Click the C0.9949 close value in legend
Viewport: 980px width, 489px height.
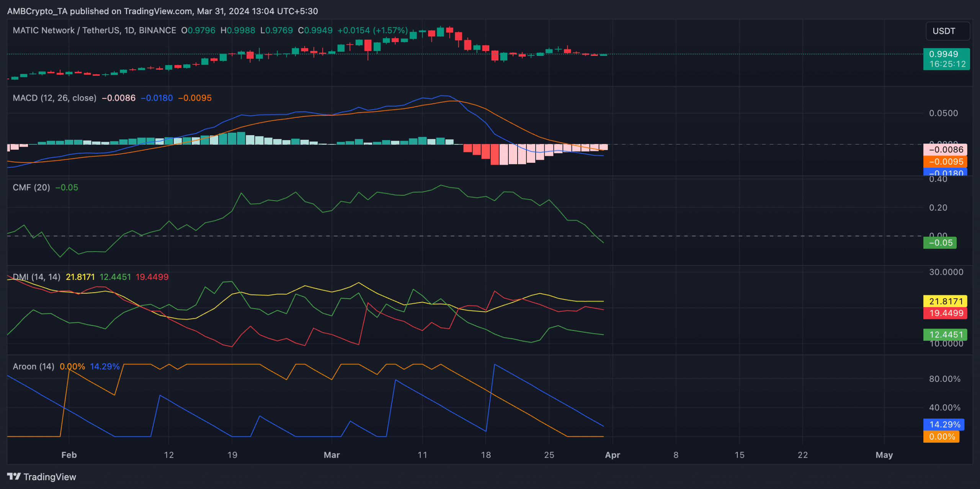(x=315, y=30)
